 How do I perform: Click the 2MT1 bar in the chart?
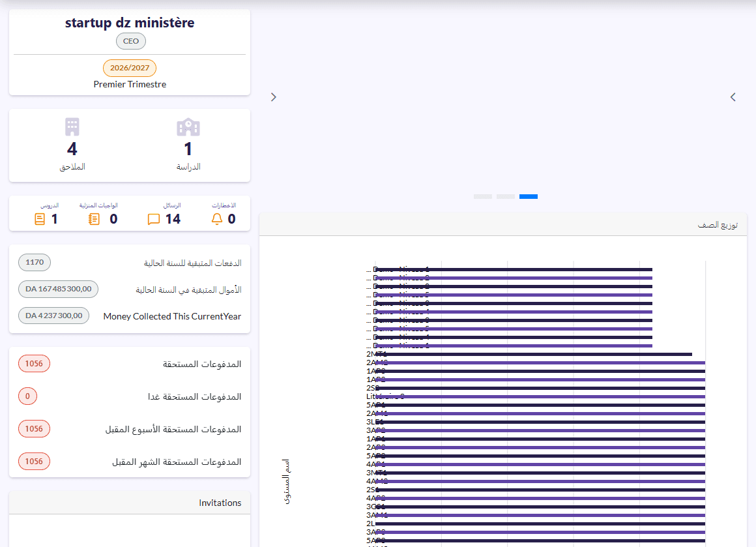[x=534, y=355]
